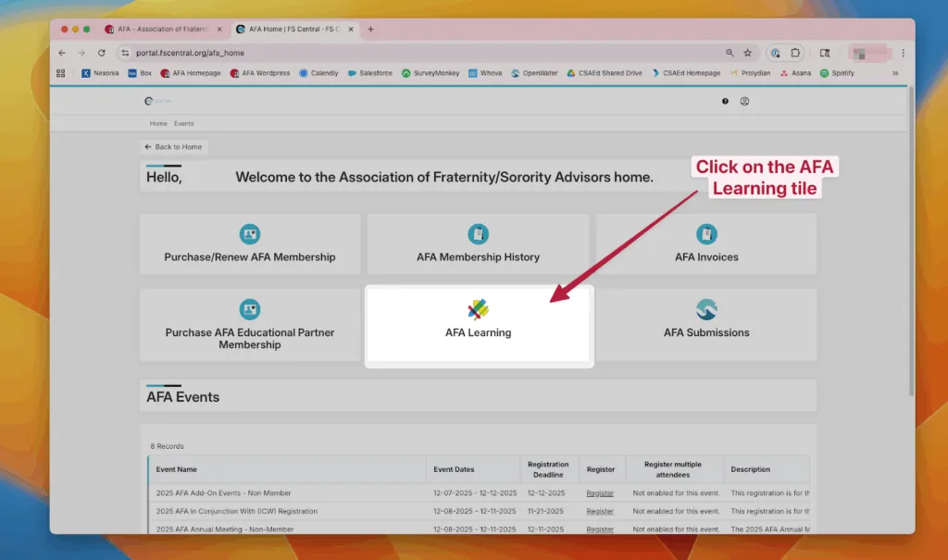This screenshot has width=948, height=560.
Task: Open the Chrome three-dot menu
Action: coord(903,53)
